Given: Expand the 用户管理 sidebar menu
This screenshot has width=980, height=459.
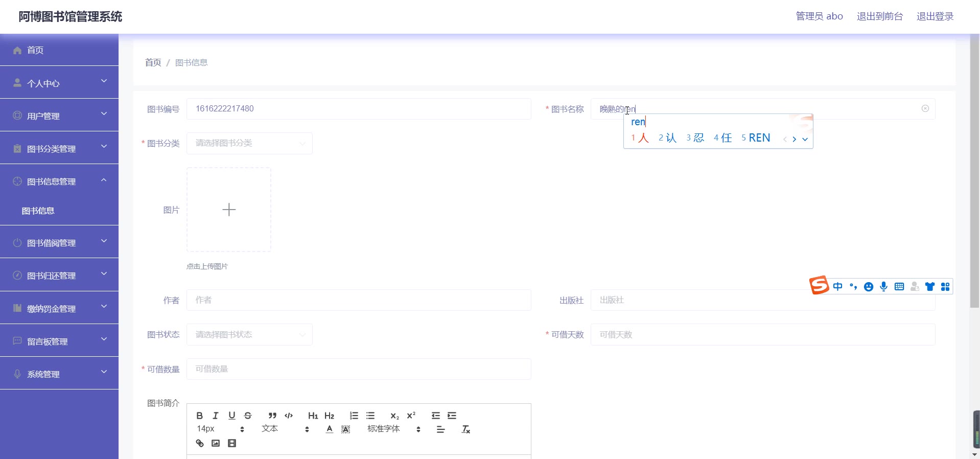Looking at the screenshot, I should pyautogui.click(x=59, y=115).
